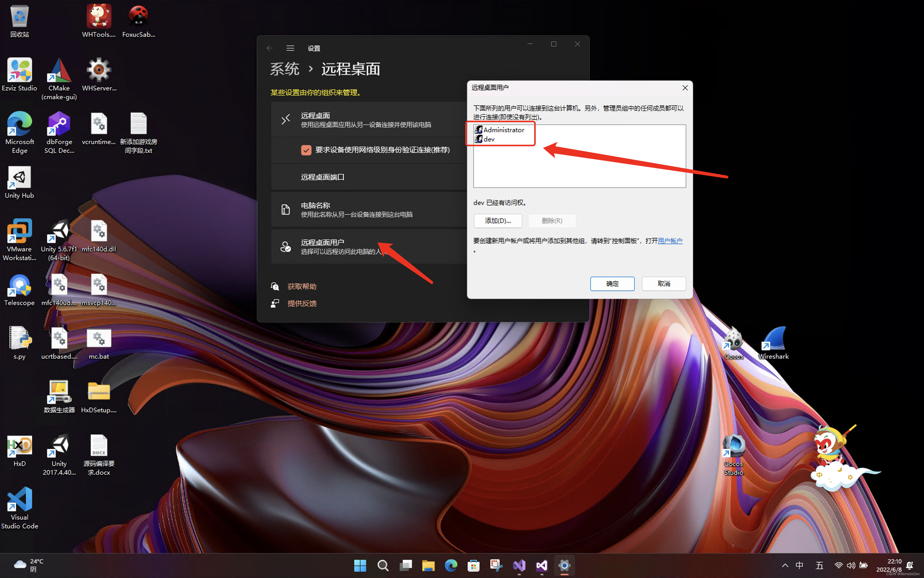Open the Ezviz Studio shortcut
Viewport: 924px width, 578px height.
(x=20, y=75)
